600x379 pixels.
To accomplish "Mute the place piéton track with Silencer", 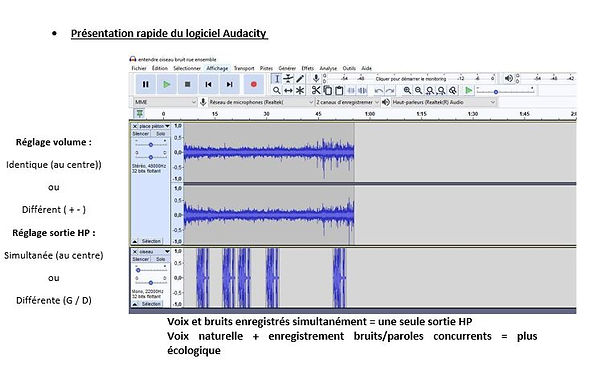I will [x=141, y=134].
